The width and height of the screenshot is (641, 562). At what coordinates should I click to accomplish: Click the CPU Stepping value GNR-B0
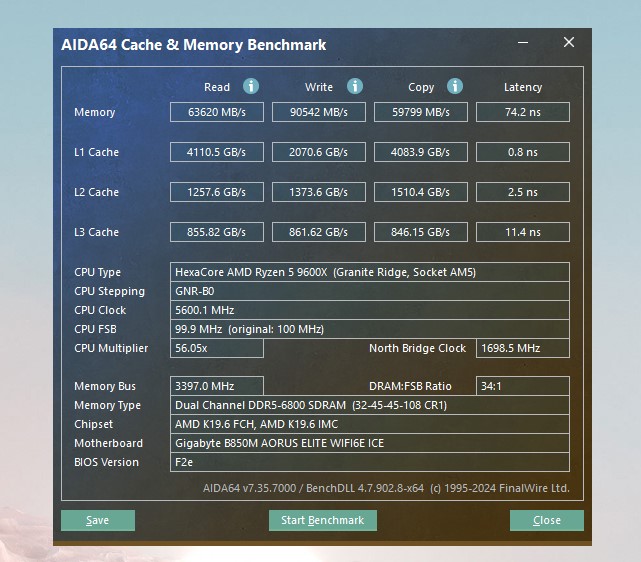click(370, 291)
